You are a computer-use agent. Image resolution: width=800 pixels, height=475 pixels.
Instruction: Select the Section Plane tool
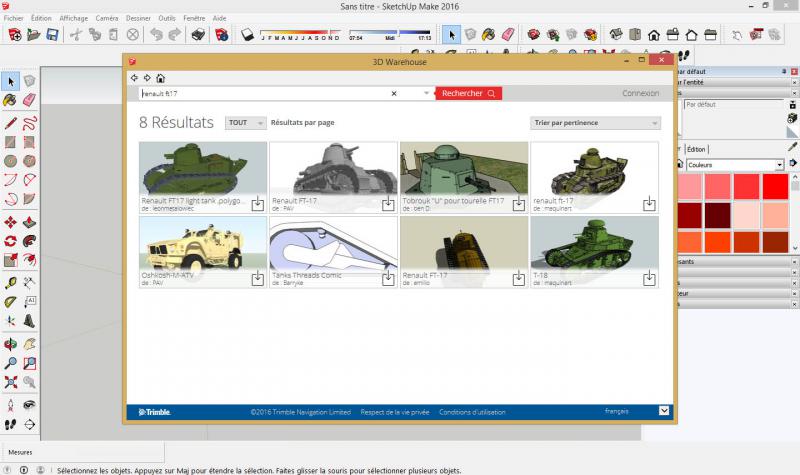point(30,424)
